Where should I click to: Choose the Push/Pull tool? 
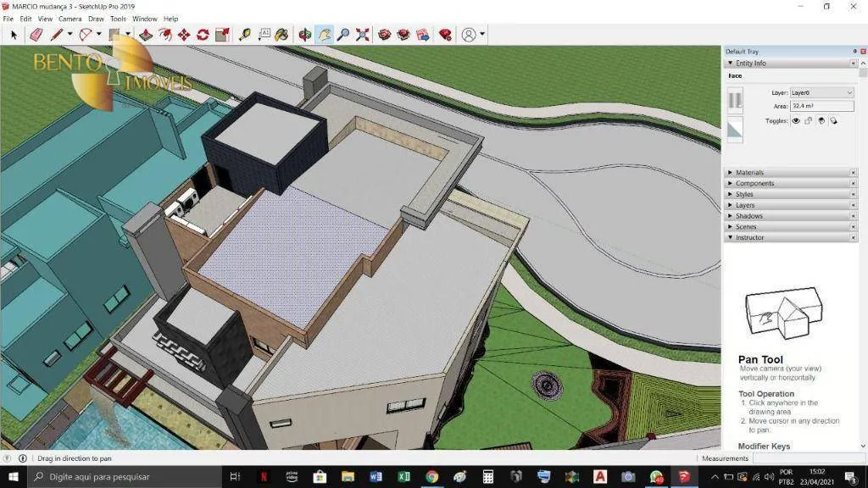pos(146,35)
